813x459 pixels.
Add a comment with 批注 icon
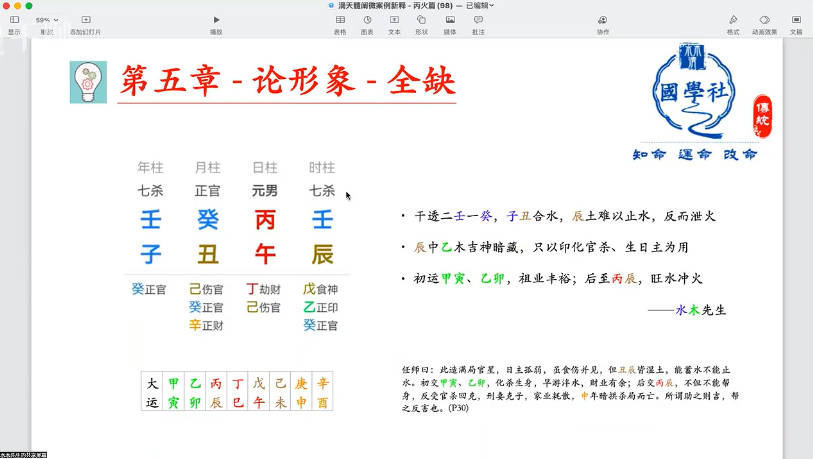point(478,20)
